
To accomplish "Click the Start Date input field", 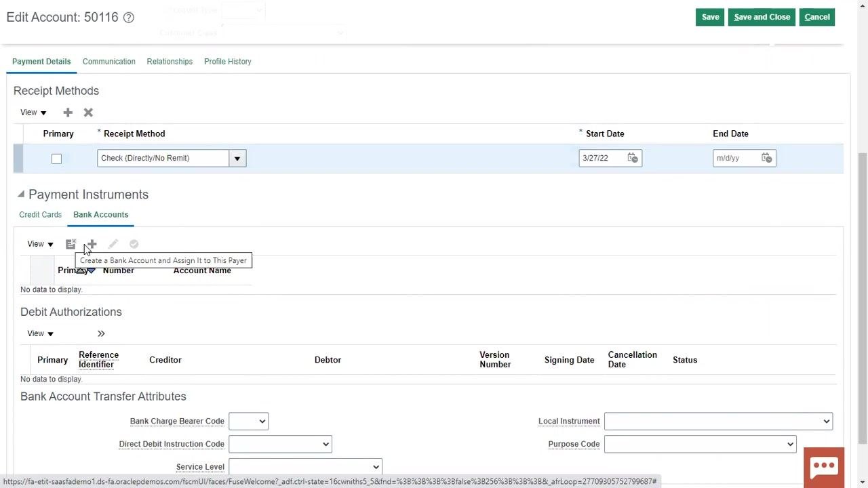I will pyautogui.click(x=601, y=158).
